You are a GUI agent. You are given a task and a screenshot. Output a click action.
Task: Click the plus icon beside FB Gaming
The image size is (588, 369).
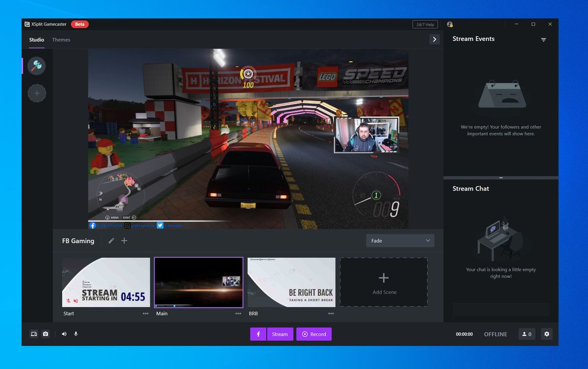(x=124, y=241)
